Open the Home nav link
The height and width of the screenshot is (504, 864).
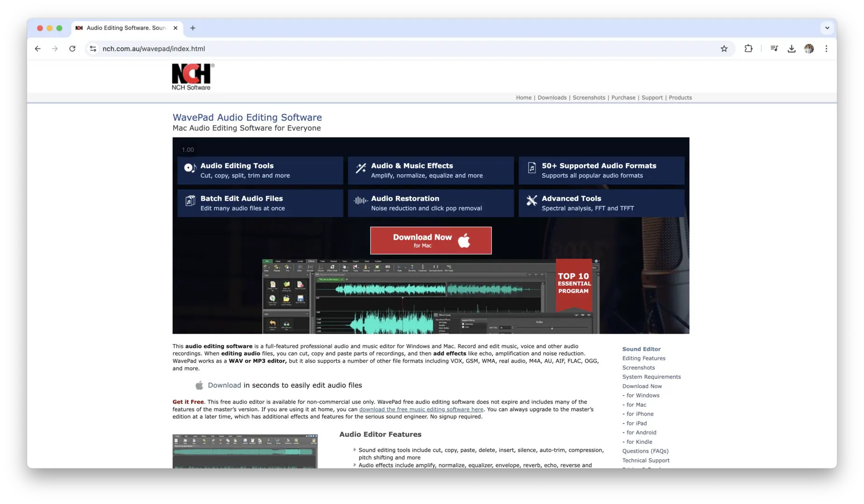point(524,98)
